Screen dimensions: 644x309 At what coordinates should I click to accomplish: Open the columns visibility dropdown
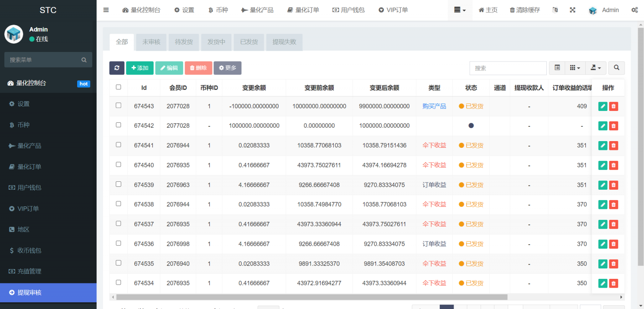(575, 68)
